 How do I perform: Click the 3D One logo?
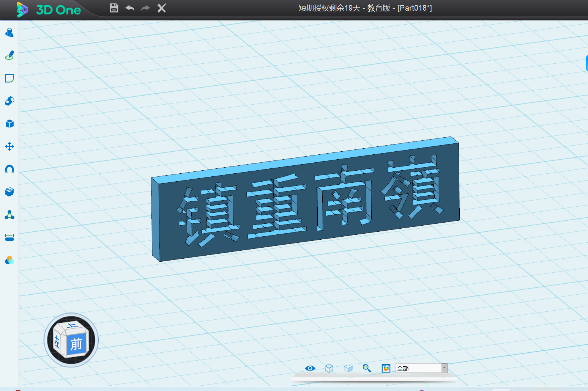49,10
